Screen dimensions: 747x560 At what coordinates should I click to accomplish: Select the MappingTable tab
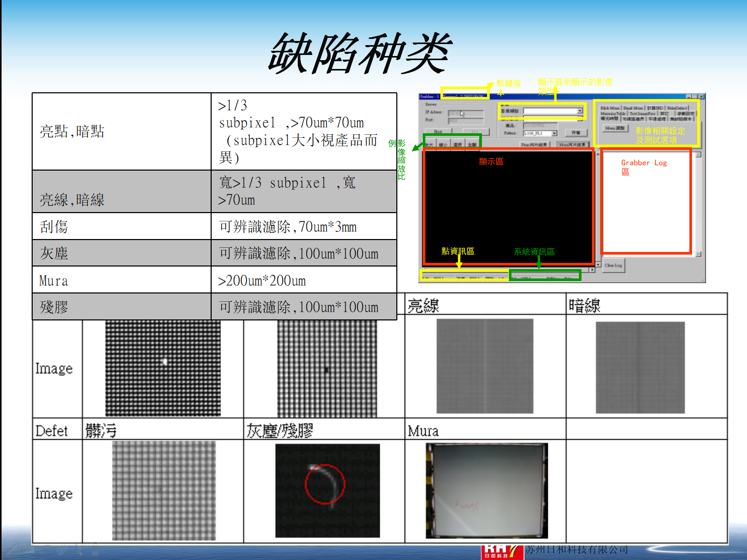pos(613,114)
